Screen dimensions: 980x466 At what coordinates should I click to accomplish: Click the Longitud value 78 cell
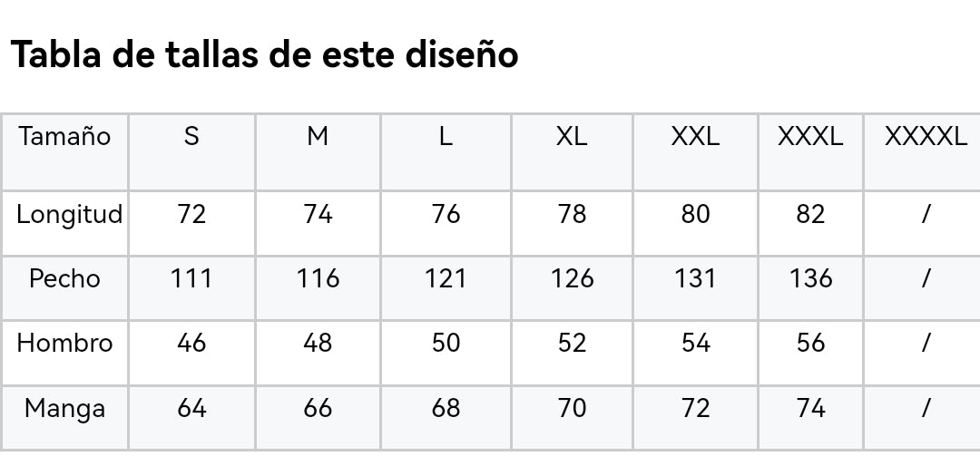tap(572, 215)
